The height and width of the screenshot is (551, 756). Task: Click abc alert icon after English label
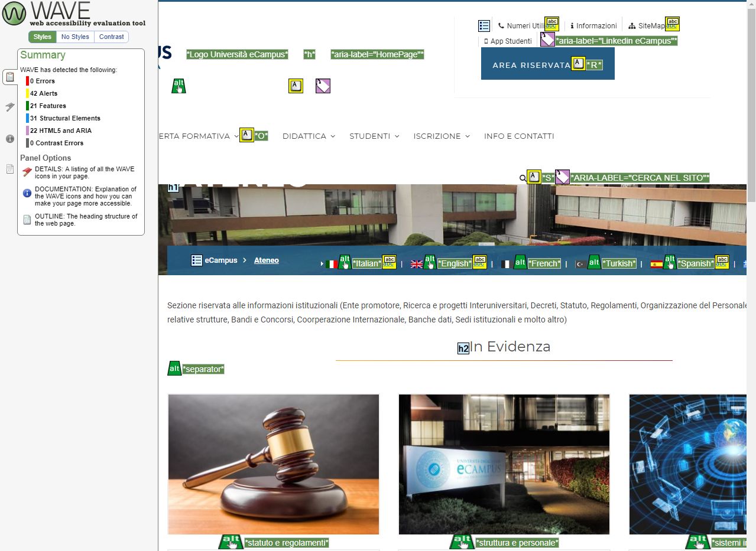pyautogui.click(x=479, y=262)
